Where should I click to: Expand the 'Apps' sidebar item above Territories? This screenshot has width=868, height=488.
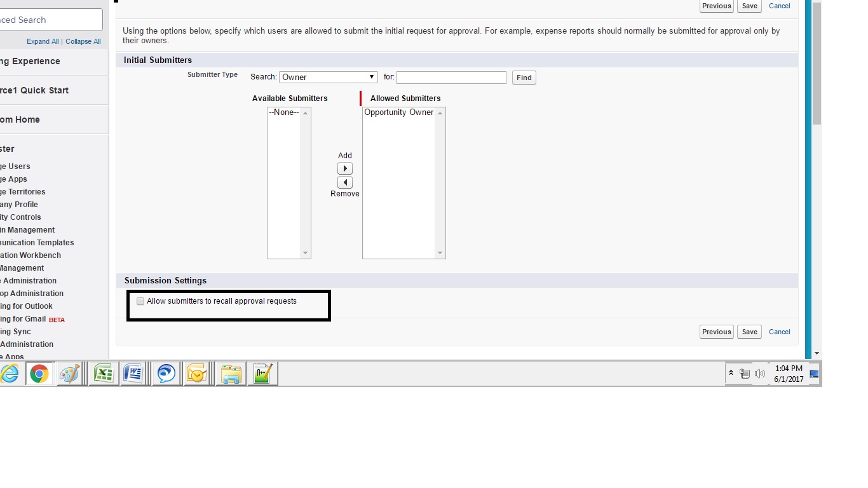[13, 179]
